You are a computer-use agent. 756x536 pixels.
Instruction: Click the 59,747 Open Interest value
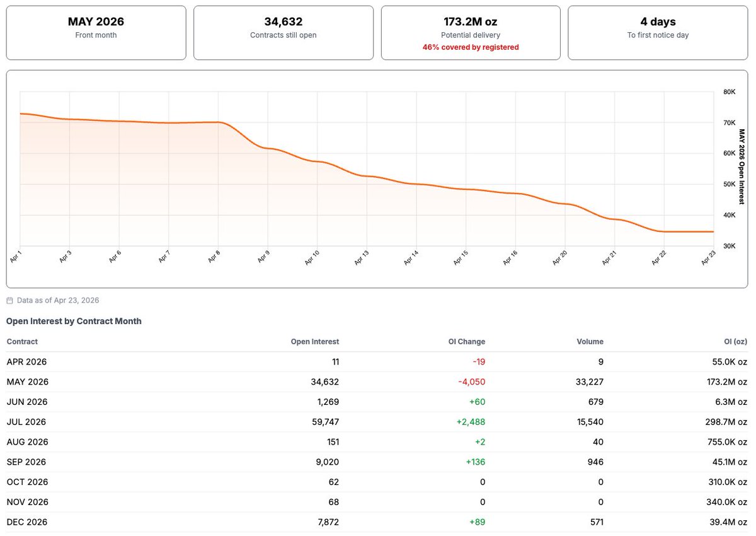(x=326, y=422)
